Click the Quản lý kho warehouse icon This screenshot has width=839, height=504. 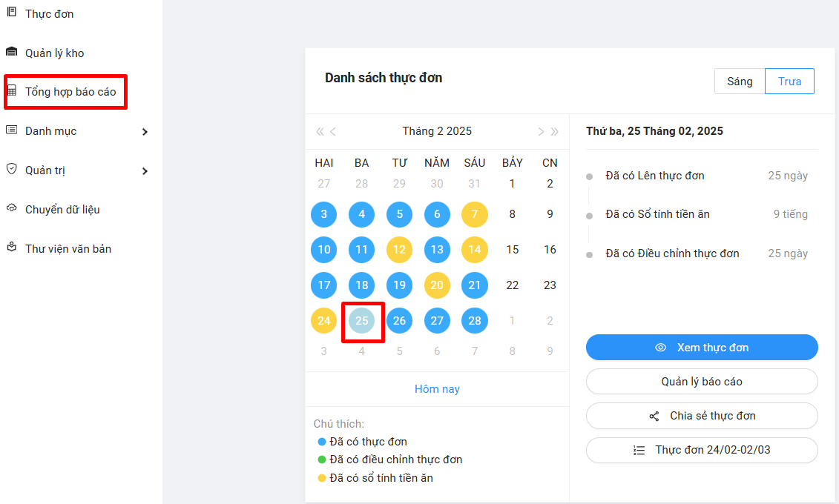pyautogui.click(x=11, y=52)
